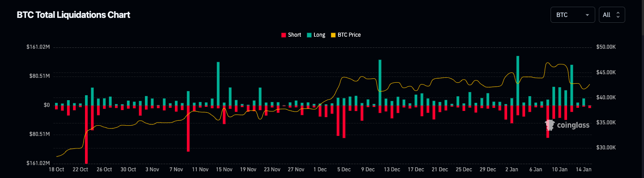644x178 pixels.
Task: Click the yellow BTC Price swatch
Action: (x=333, y=35)
